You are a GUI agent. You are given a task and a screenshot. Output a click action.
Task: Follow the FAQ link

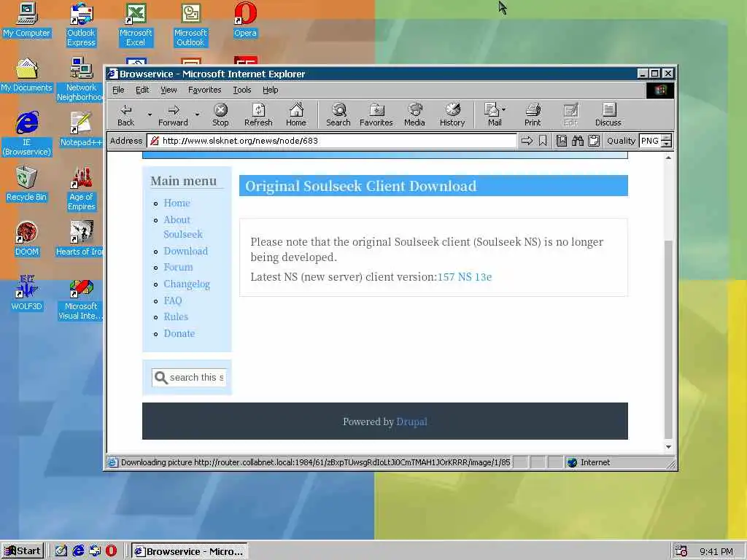click(x=173, y=300)
